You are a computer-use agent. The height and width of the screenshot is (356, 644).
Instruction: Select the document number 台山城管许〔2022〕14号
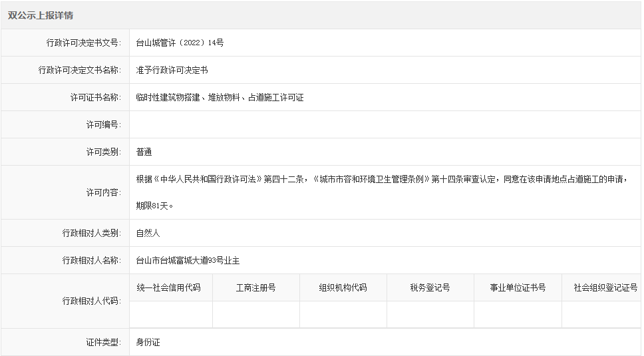pyautogui.click(x=180, y=43)
